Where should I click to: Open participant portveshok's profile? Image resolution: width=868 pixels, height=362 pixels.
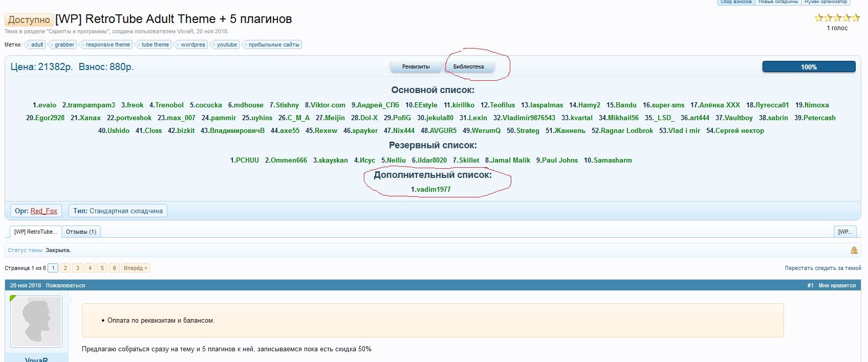(134, 118)
